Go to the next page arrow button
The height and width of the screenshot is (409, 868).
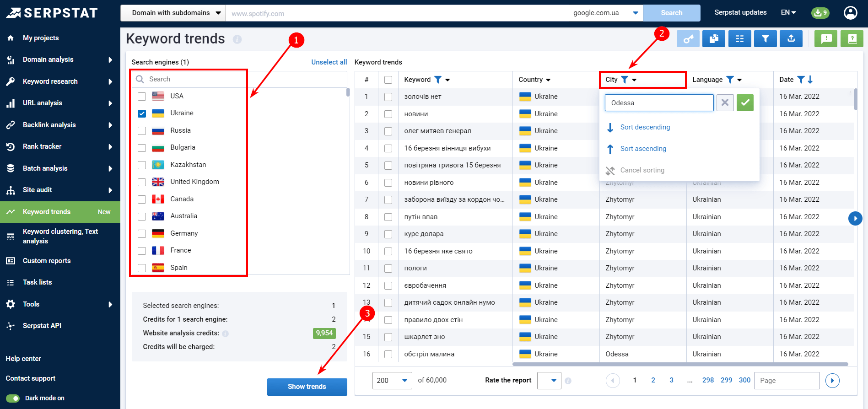832,380
